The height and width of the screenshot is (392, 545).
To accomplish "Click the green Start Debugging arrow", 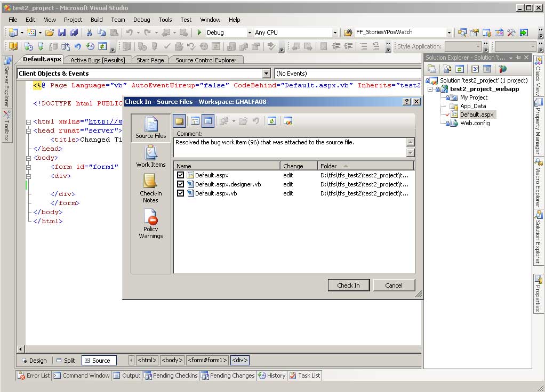I will (x=199, y=32).
